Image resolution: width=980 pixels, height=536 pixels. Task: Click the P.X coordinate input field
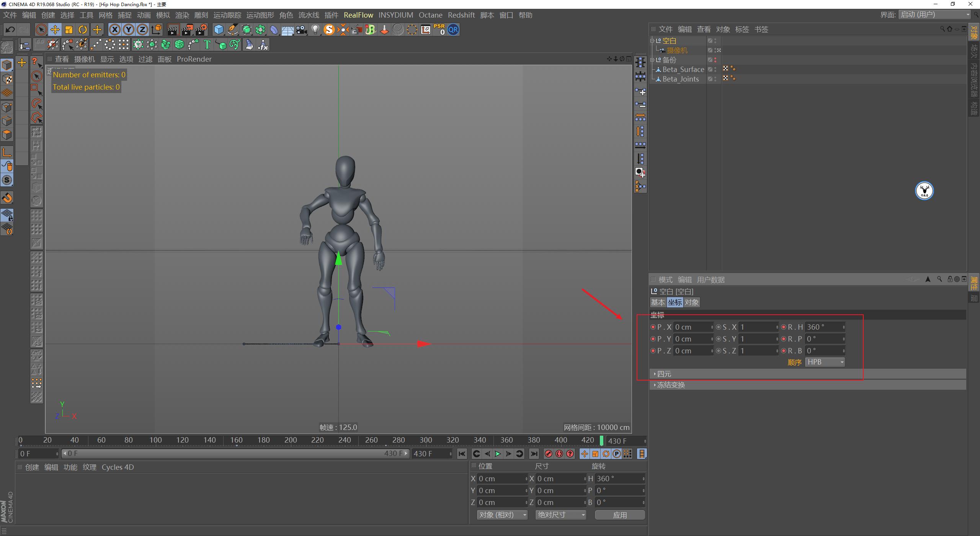point(692,327)
